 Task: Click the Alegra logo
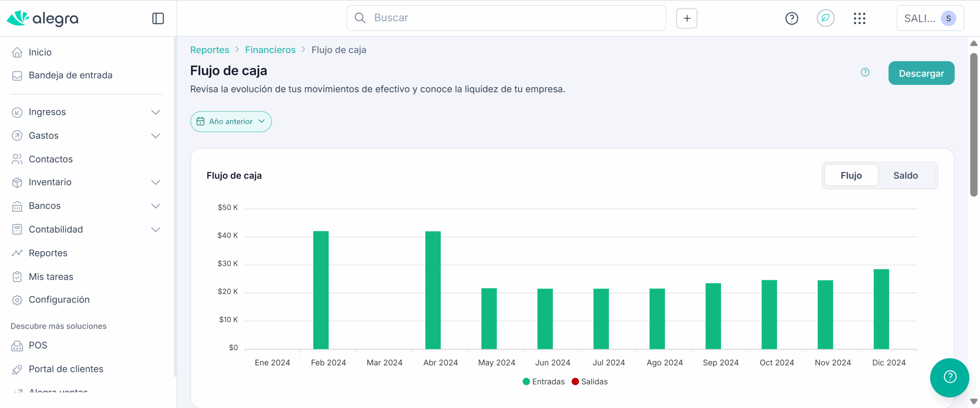[42, 18]
